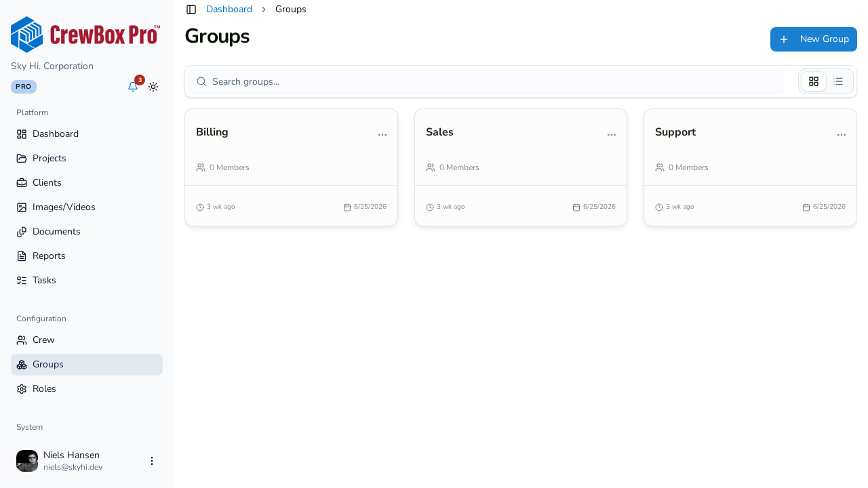Open Billing group options menu
The height and width of the screenshot is (488, 868).
(382, 135)
